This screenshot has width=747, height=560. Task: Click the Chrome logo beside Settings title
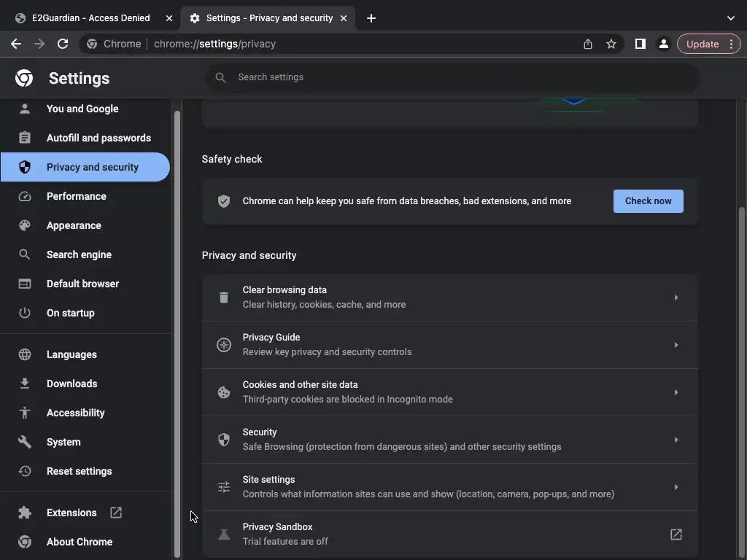coord(24,78)
